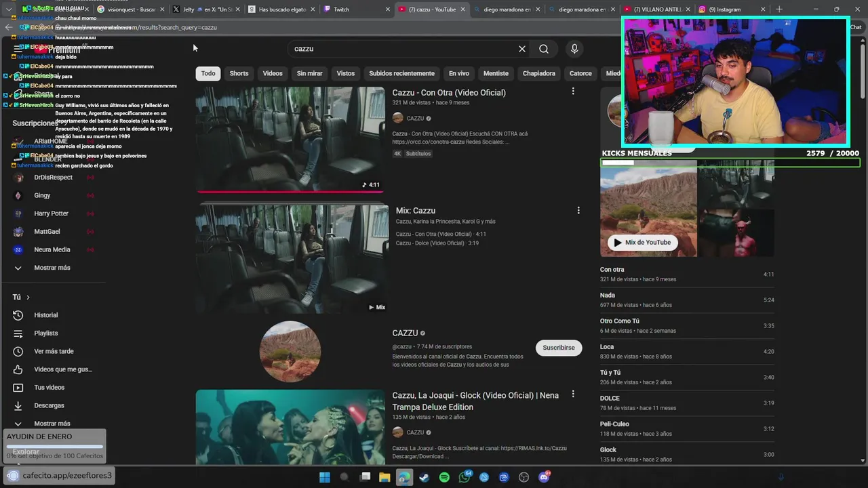Play the Mix de YouTube button

click(x=642, y=243)
